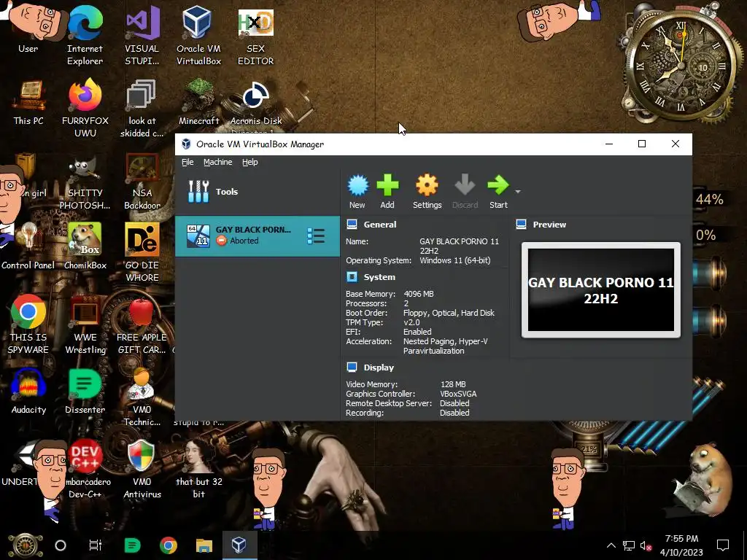
Task: Click the "Nested Paging, Hyper-V" acceleration text
Action: click(x=446, y=341)
